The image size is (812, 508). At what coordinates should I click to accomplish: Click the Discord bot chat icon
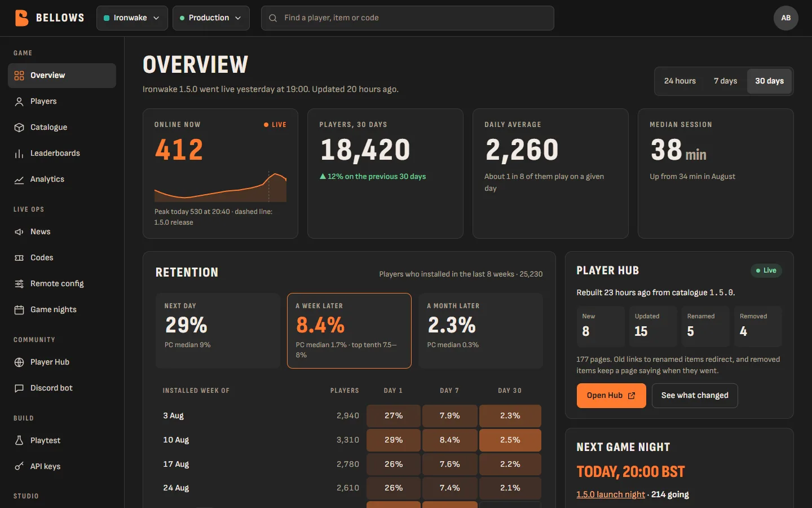click(x=19, y=388)
